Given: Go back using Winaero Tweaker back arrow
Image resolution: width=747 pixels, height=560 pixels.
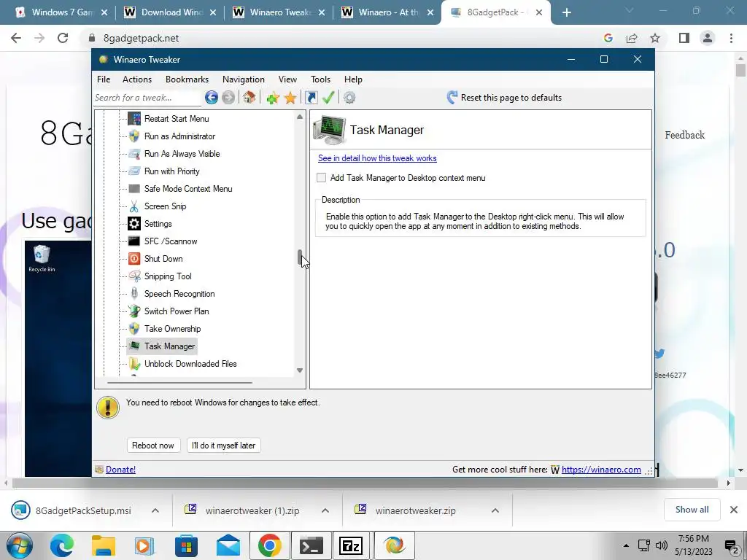Looking at the screenshot, I should [212, 98].
